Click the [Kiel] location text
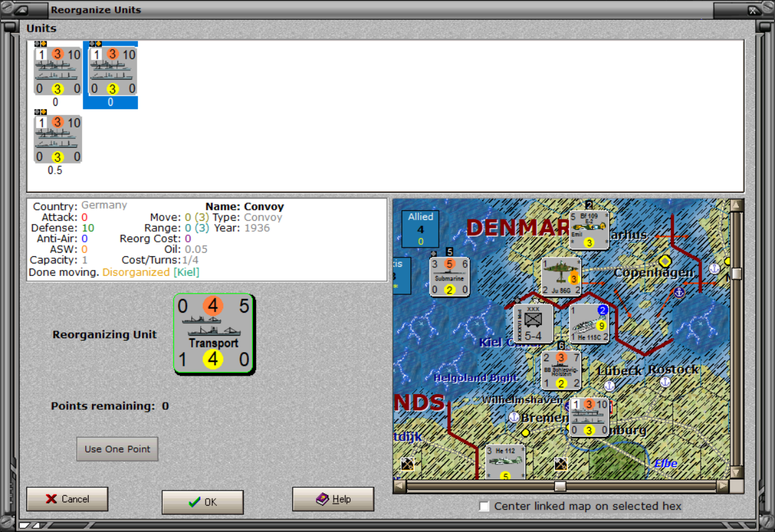 pyautogui.click(x=187, y=273)
